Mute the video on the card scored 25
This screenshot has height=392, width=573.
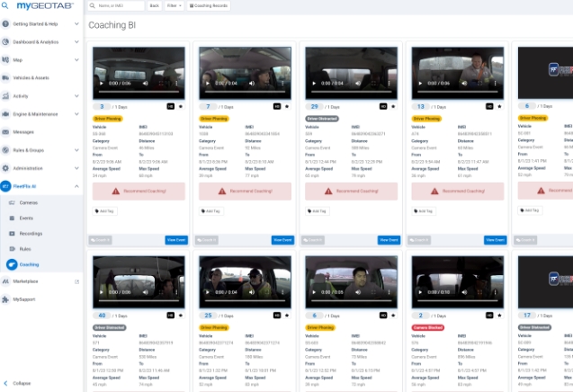click(x=252, y=292)
